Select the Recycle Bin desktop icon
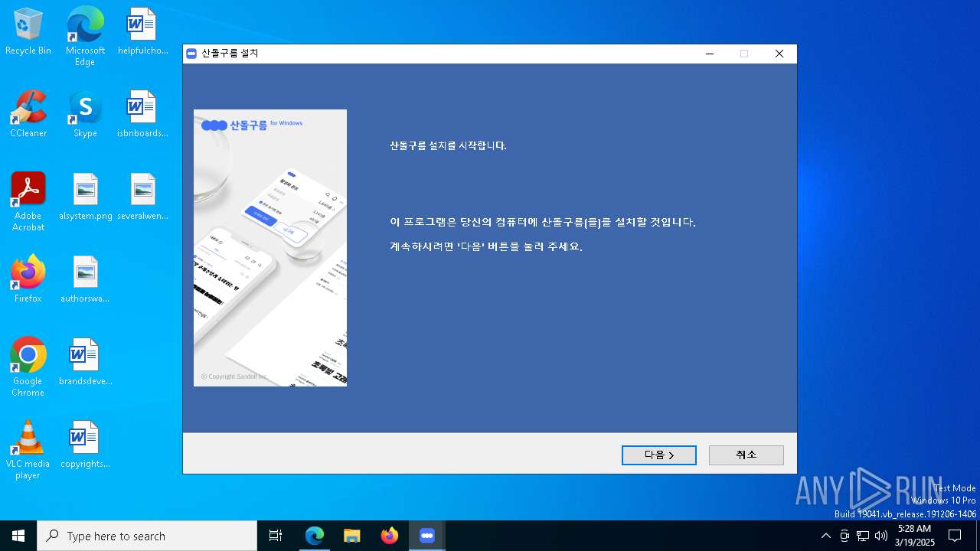The height and width of the screenshot is (551, 980). tap(28, 32)
